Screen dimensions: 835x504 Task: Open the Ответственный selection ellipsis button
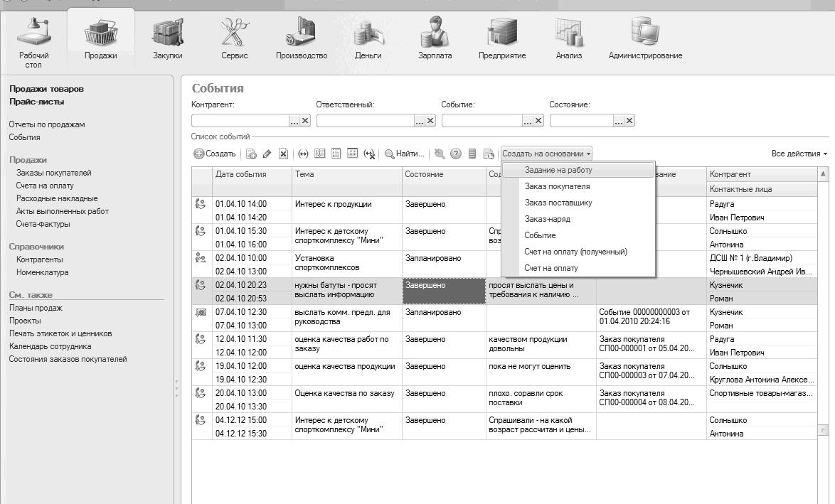point(420,121)
